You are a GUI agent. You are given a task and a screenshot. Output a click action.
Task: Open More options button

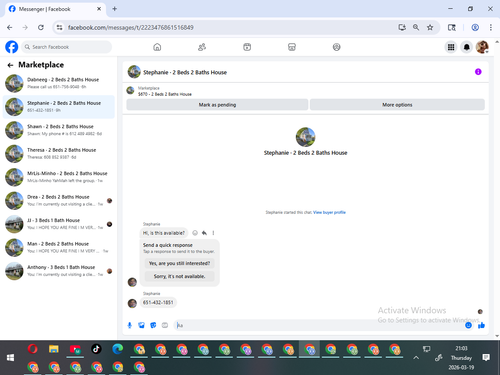click(x=397, y=105)
